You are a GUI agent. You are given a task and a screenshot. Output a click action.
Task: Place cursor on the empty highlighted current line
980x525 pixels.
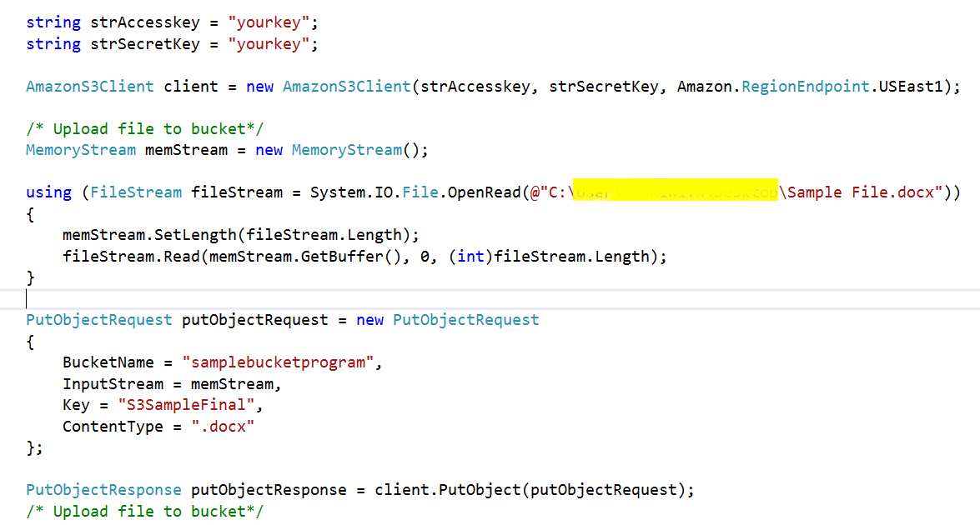[x=490, y=299]
